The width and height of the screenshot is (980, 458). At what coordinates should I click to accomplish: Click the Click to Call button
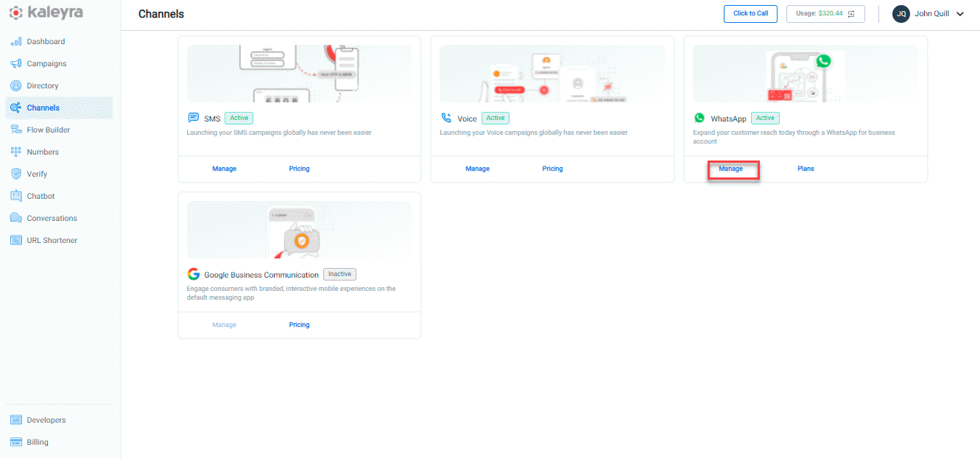(x=750, y=14)
